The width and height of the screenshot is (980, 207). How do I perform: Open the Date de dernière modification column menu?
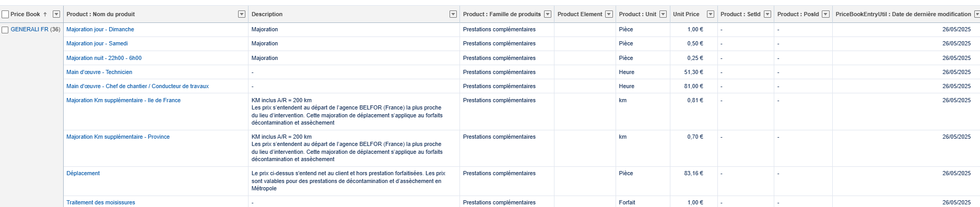coord(977,14)
